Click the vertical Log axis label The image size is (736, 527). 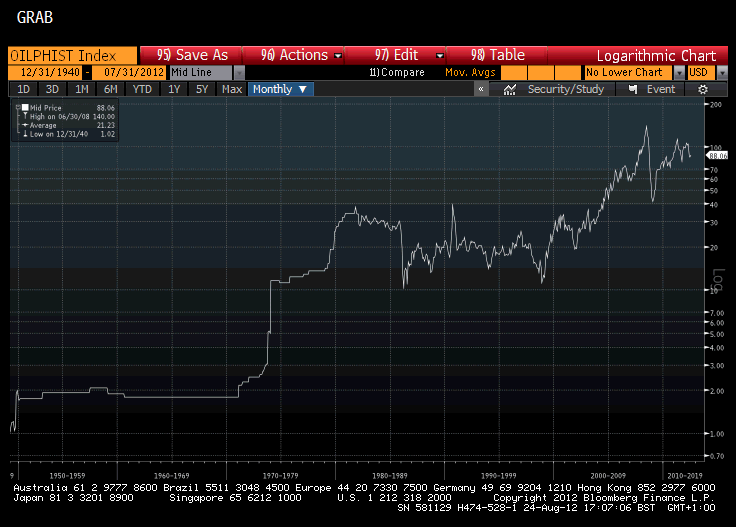(x=718, y=280)
